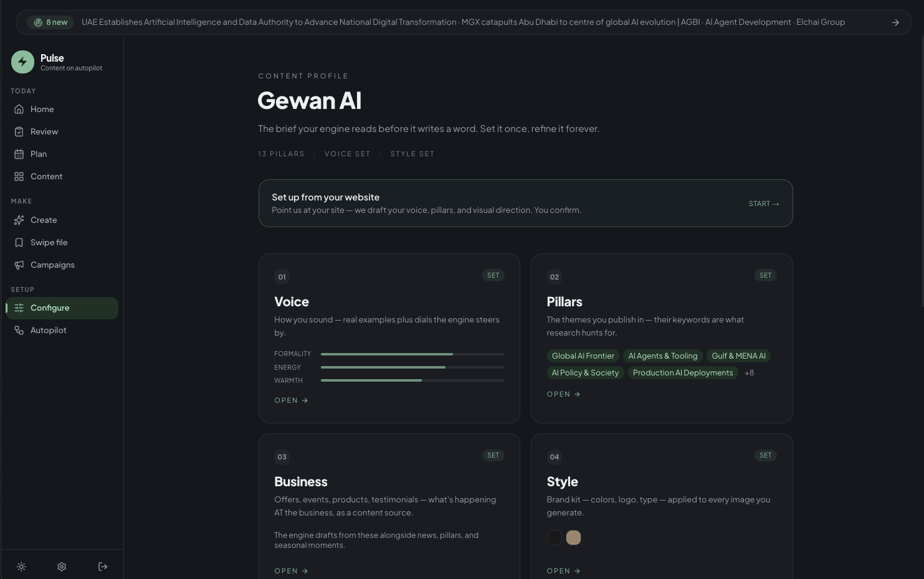
Task: Click the Campaigns megaphone icon
Action: [19, 265]
